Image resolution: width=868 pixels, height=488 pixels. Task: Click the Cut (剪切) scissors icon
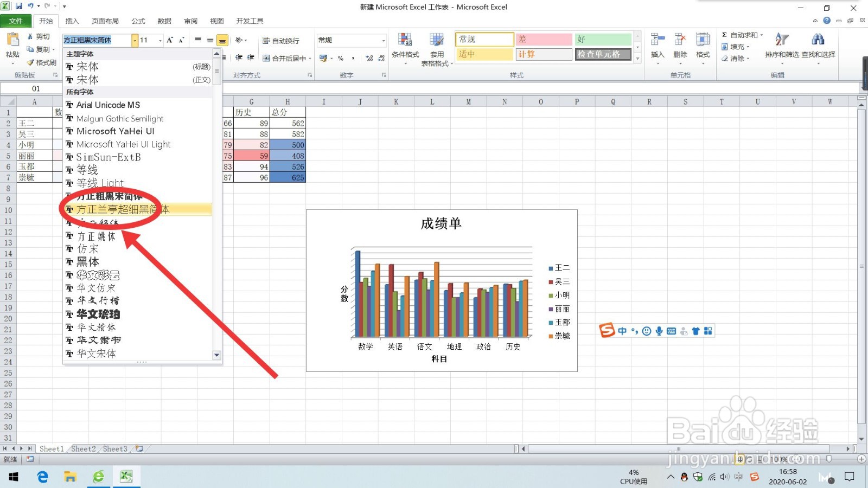click(x=30, y=36)
